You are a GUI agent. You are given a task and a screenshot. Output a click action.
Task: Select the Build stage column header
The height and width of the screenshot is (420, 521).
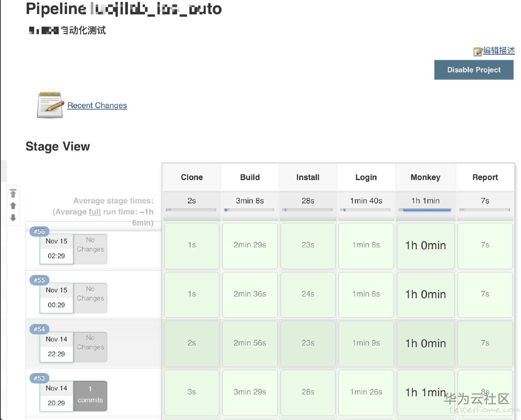(250, 177)
